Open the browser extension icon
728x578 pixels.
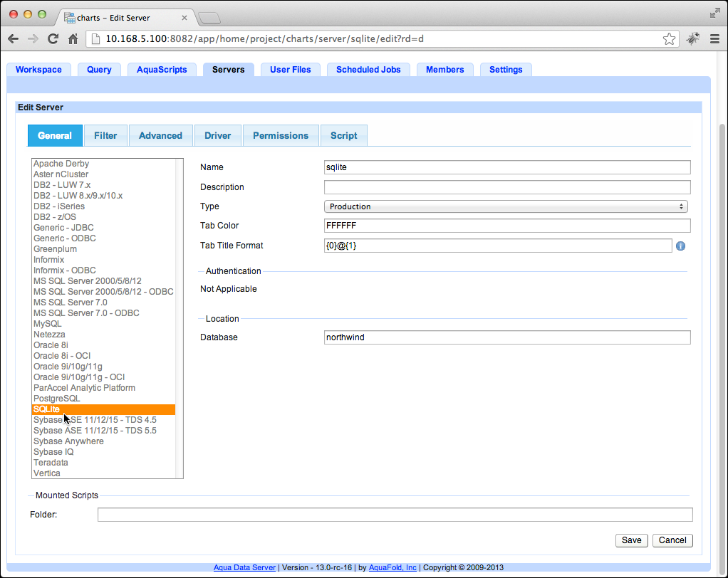point(693,39)
